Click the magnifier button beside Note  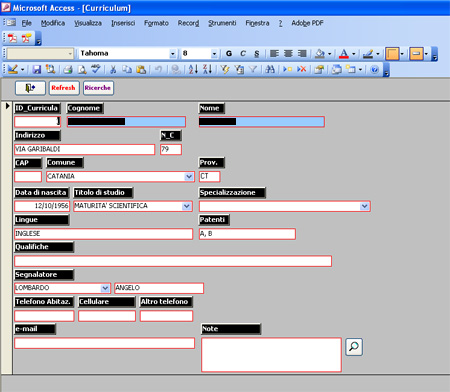click(354, 347)
